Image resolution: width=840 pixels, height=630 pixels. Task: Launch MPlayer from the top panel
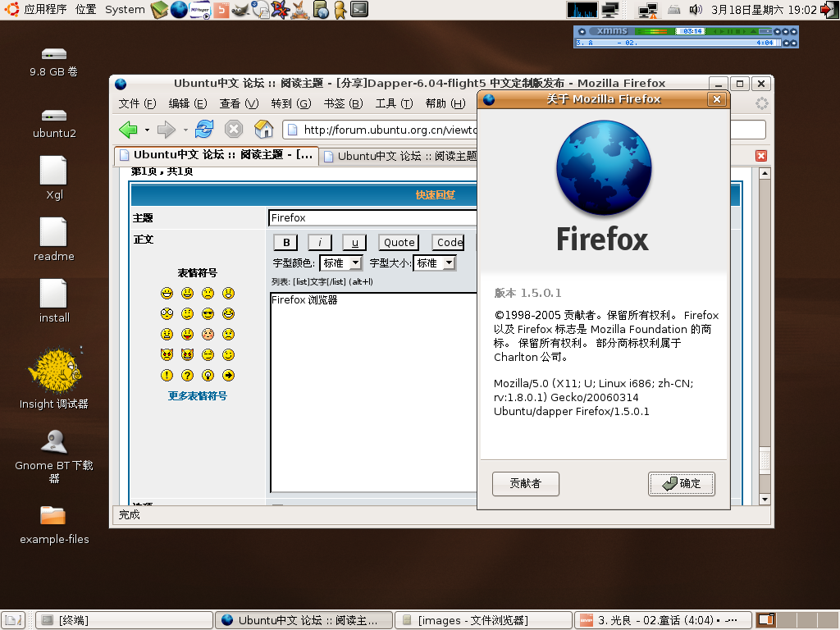pyautogui.click(x=200, y=10)
